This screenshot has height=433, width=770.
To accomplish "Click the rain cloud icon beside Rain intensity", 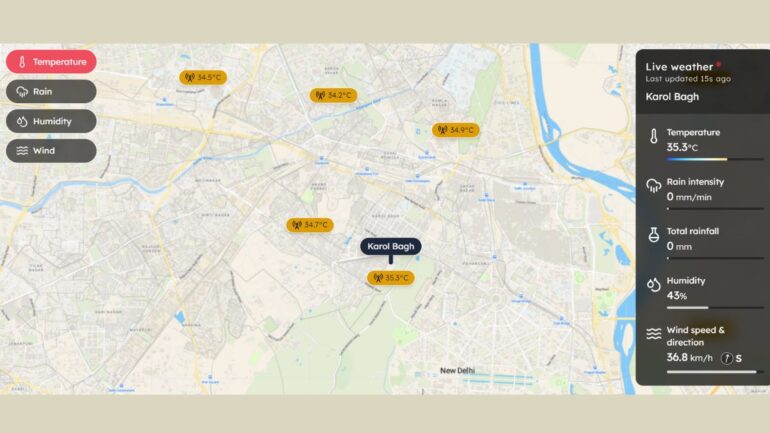I will (654, 186).
